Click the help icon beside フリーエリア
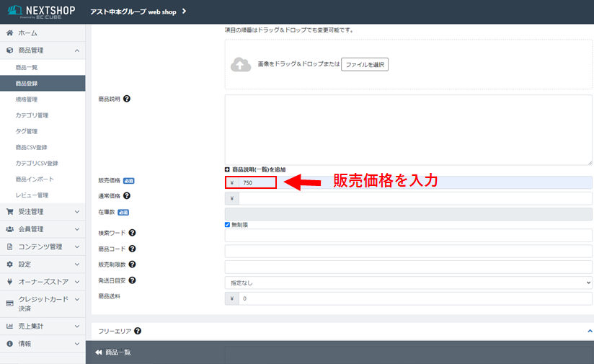 138,331
